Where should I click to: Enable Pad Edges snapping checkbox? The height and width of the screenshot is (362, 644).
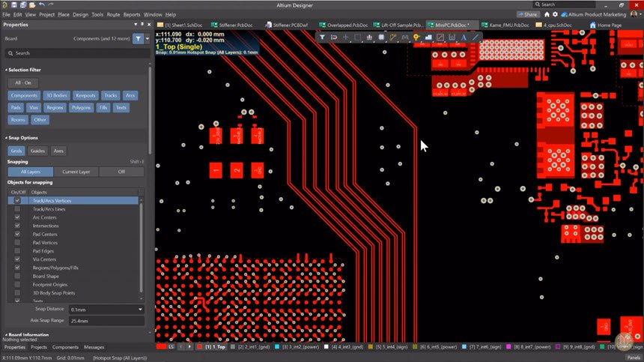pos(17,251)
